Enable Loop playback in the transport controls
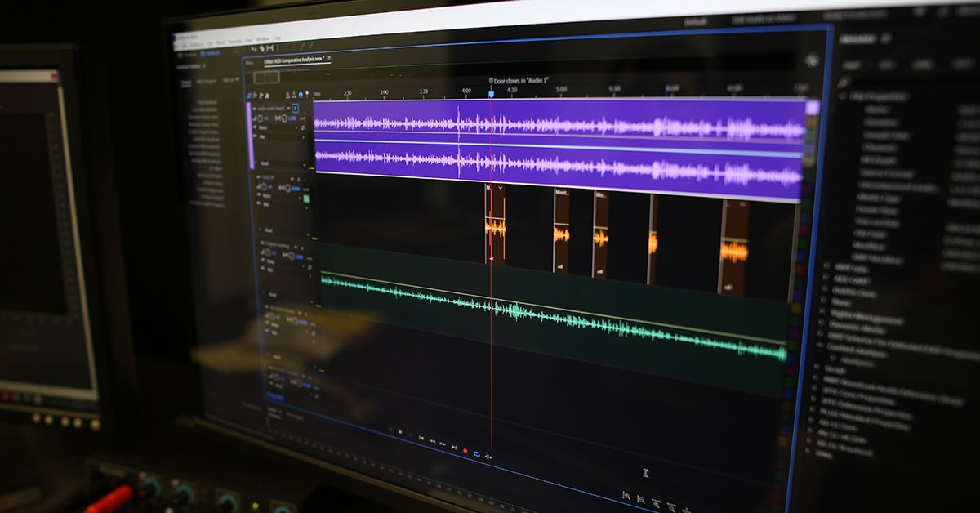This screenshot has width=980, height=513. tap(477, 453)
